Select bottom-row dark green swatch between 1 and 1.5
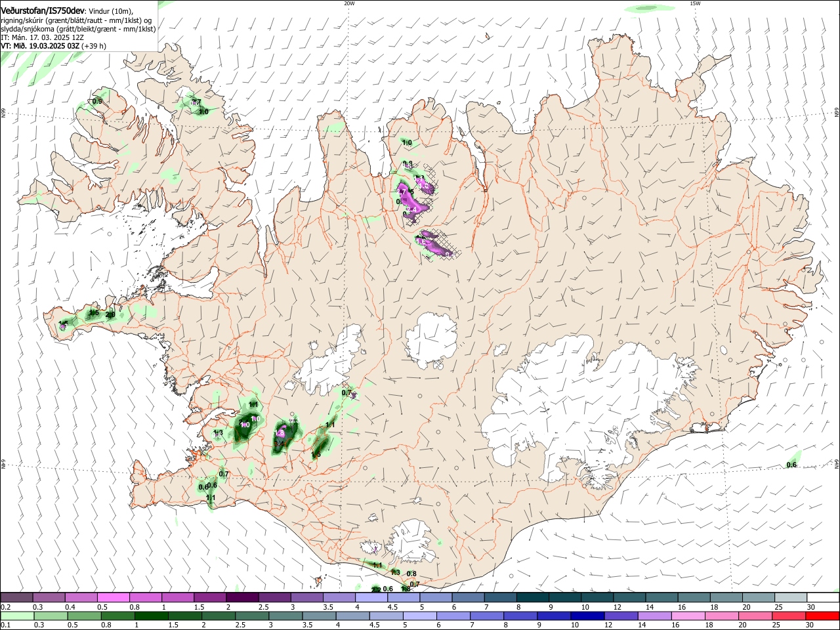840x630 pixels. click(x=152, y=616)
